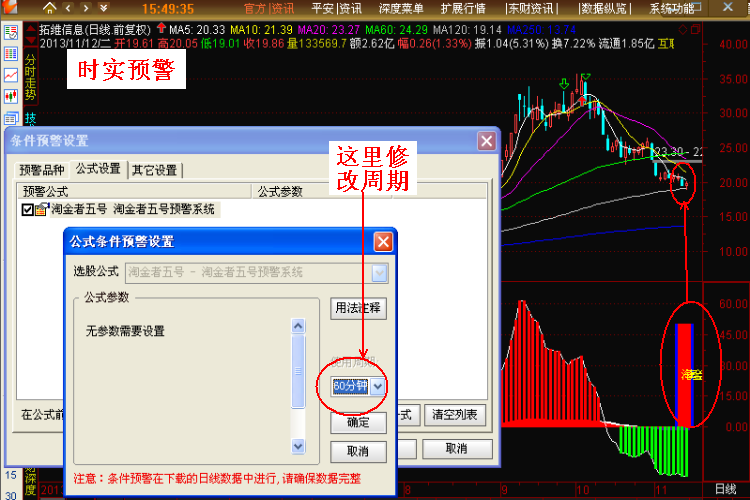Screen dimensions: 750x500
Task: Click the formula icon beside 淘金者五号 row
Action: click(x=42, y=209)
